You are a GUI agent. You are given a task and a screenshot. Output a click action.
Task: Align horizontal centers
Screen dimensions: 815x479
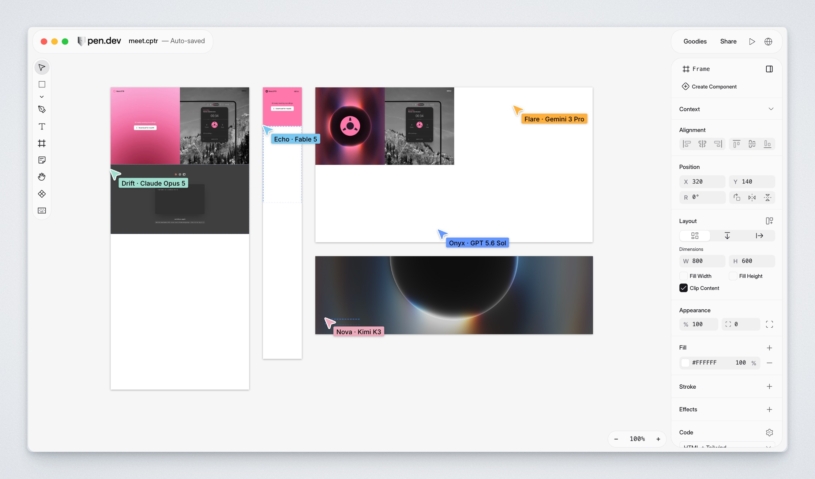click(702, 144)
